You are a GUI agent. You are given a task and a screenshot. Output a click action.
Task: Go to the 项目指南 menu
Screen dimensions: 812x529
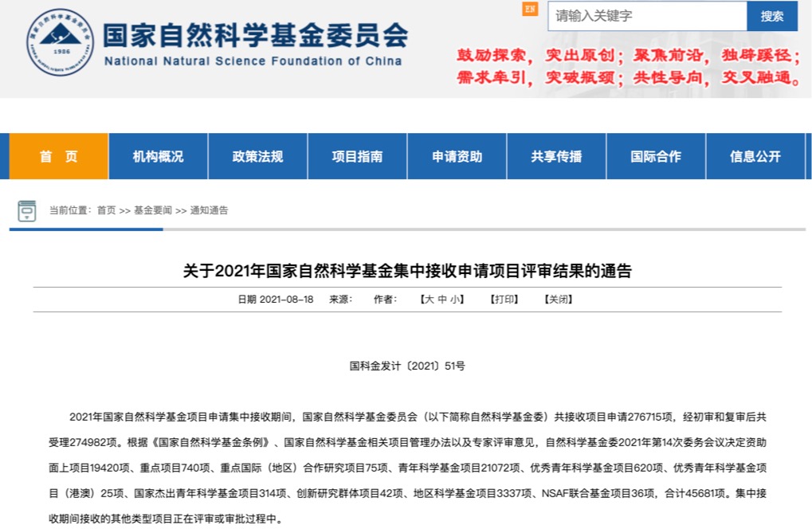tap(357, 157)
